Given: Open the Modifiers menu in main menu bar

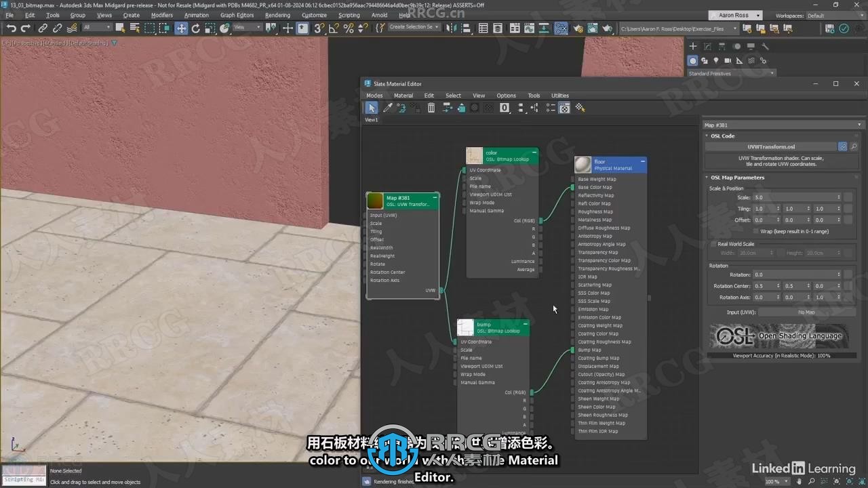Looking at the screenshot, I should coord(162,15).
